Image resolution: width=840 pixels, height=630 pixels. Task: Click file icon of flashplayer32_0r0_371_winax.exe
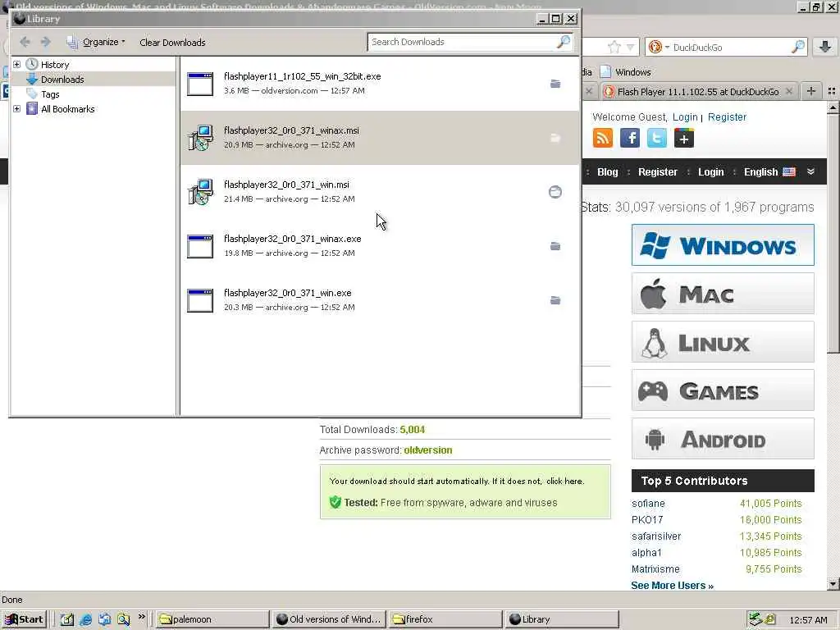(200, 246)
